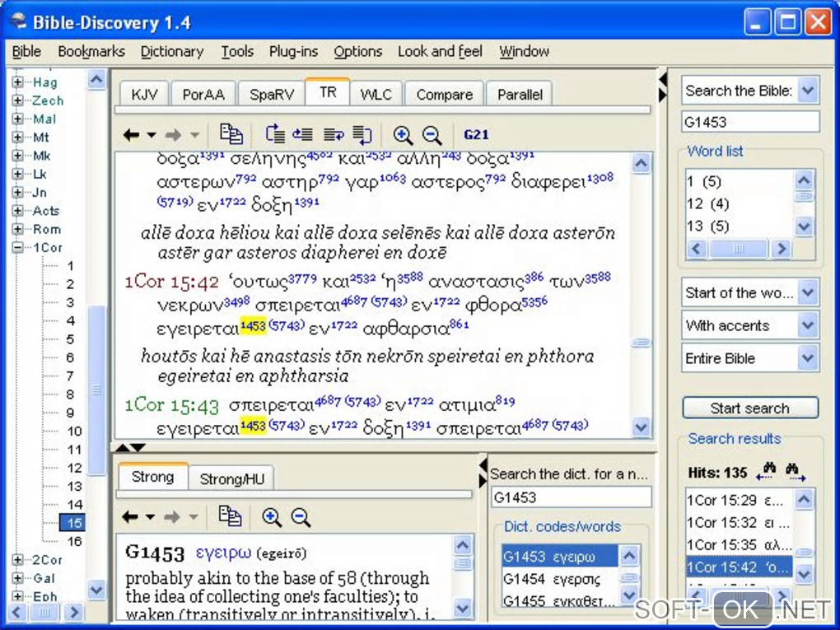
Task: Open the Start of the word dropdown
Action: click(x=808, y=292)
